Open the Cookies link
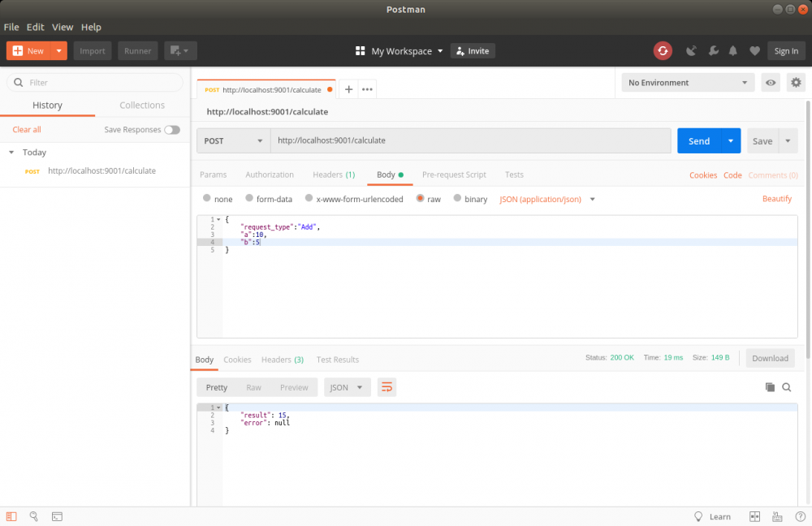The width and height of the screenshot is (812, 526). 702,175
